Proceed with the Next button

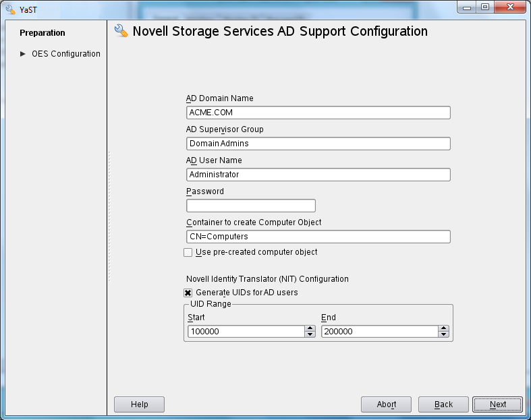click(x=497, y=404)
